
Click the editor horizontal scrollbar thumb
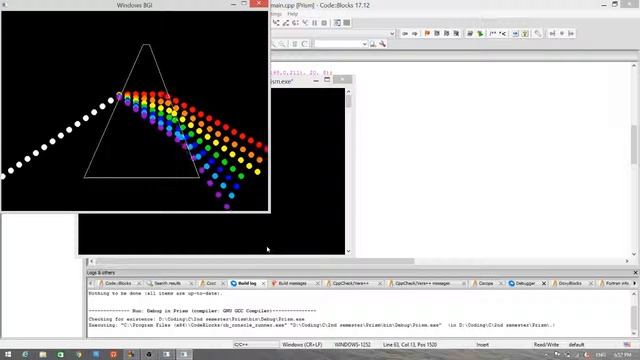click(x=255, y=261)
